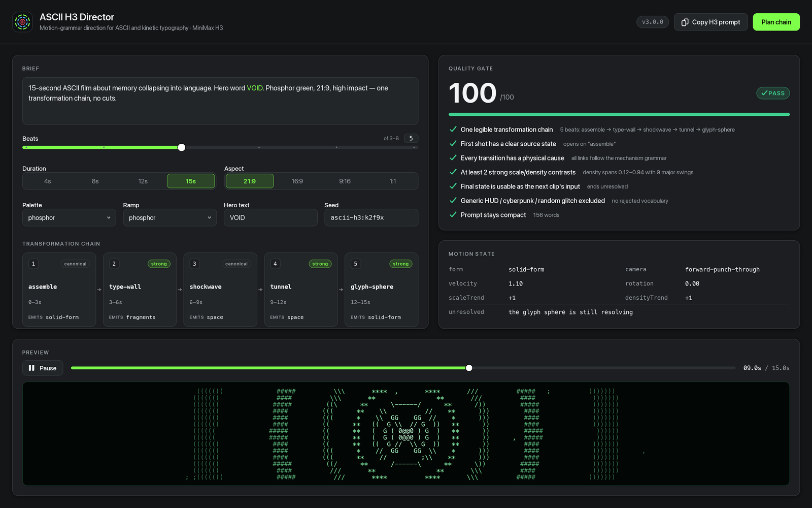Click the PASS checkmark badge

(x=773, y=93)
